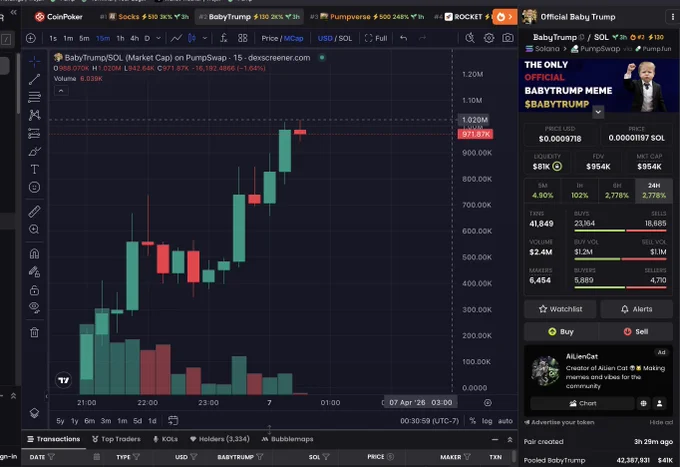Expand the chart style dropdown arrow
The height and width of the screenshot is (467, 680).
(205, 38)
